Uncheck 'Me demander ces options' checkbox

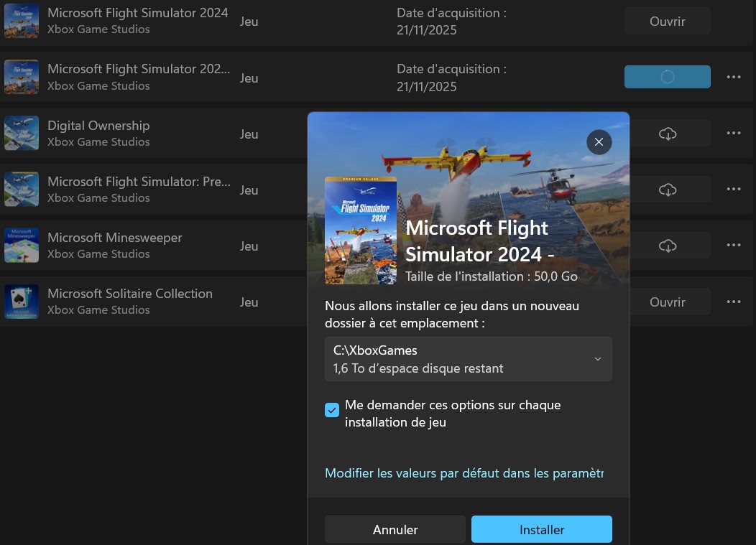coord(332,410)
